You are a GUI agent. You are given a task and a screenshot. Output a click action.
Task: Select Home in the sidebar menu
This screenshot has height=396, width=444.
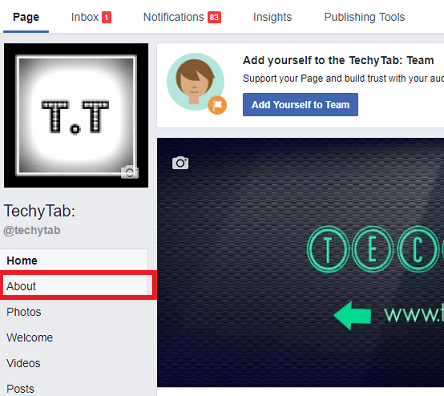tap(74, 260)
